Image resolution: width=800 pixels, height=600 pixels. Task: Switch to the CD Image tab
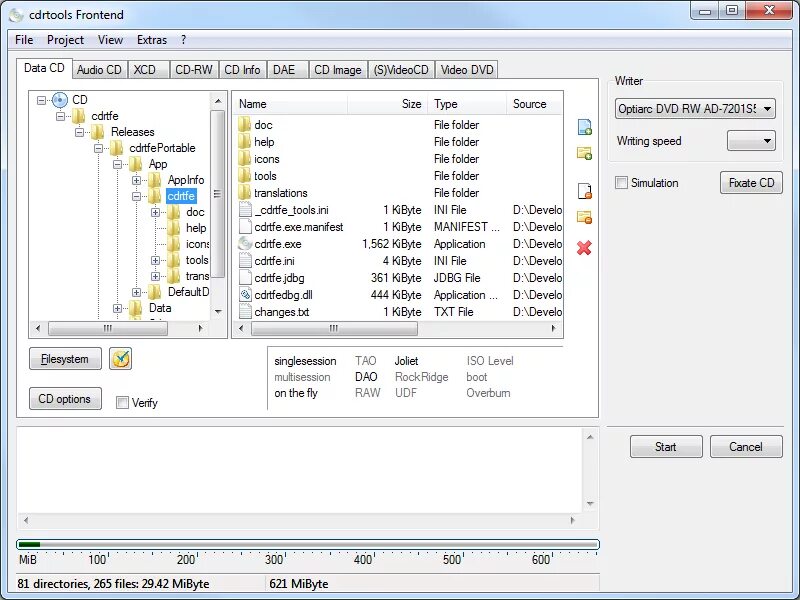(x=338, y=70)
